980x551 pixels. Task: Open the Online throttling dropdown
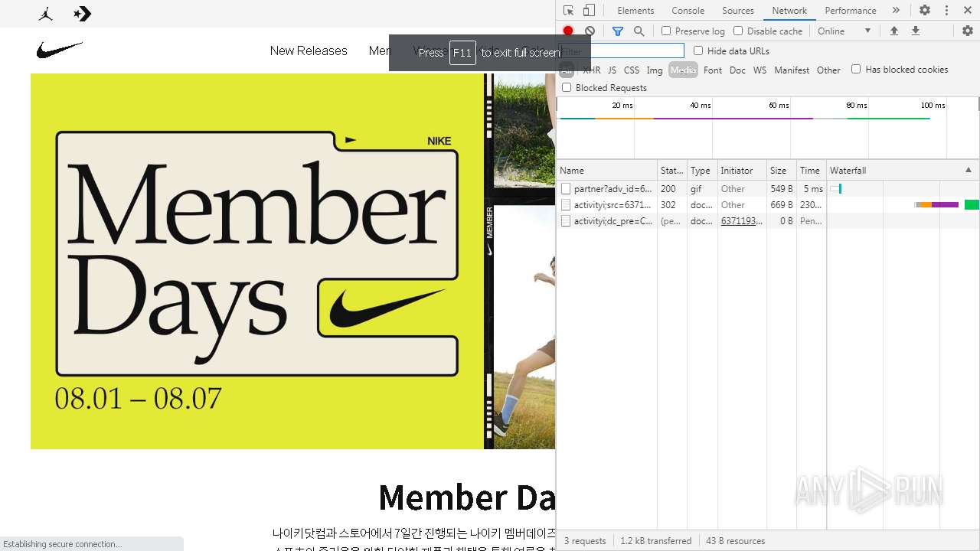844,31
